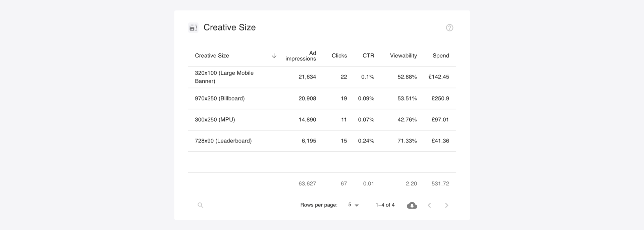Click the Creative Size image icon

193,27
